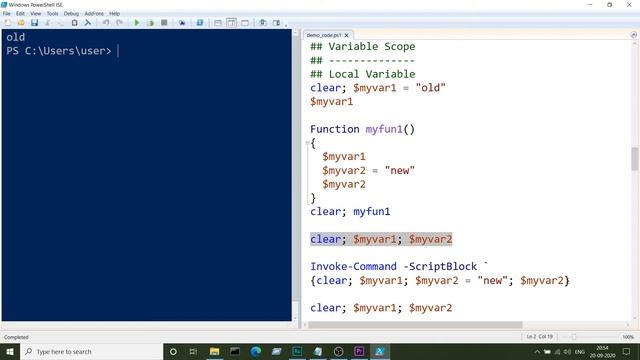Click the Redo arrow icon
Screen dimensions: 640x360
[119, 23]
